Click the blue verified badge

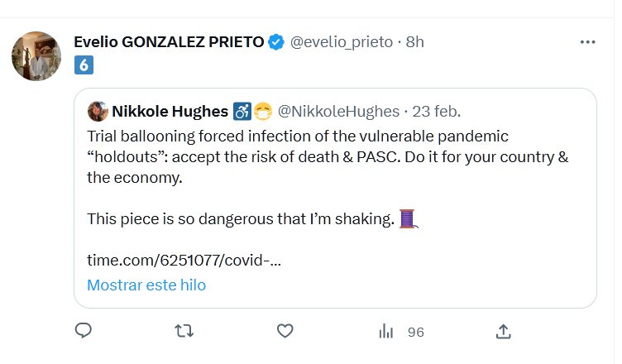[278, 42]
